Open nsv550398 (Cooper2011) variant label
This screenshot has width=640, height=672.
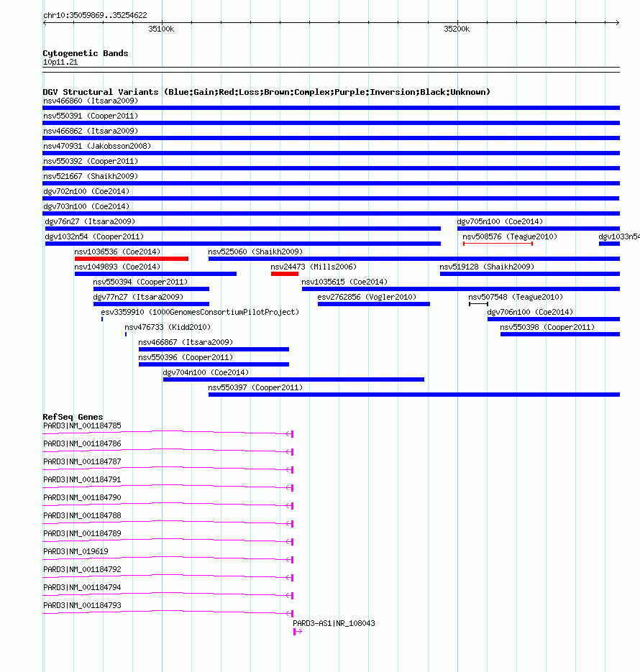[x=547, y=327]
